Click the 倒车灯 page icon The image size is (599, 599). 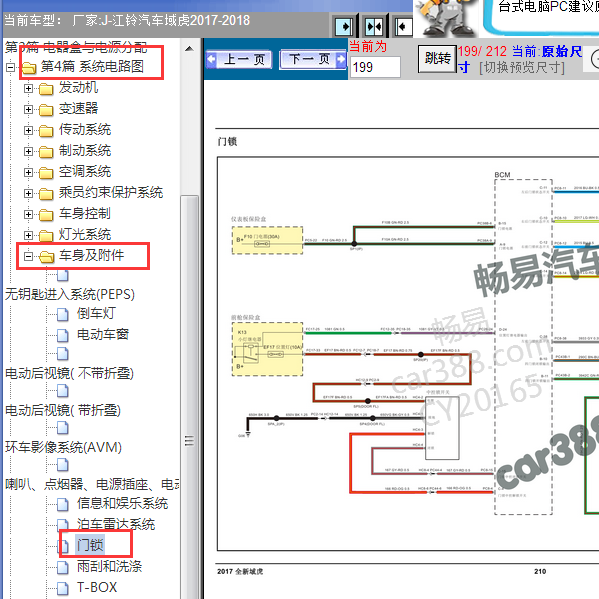click(63, 314)
